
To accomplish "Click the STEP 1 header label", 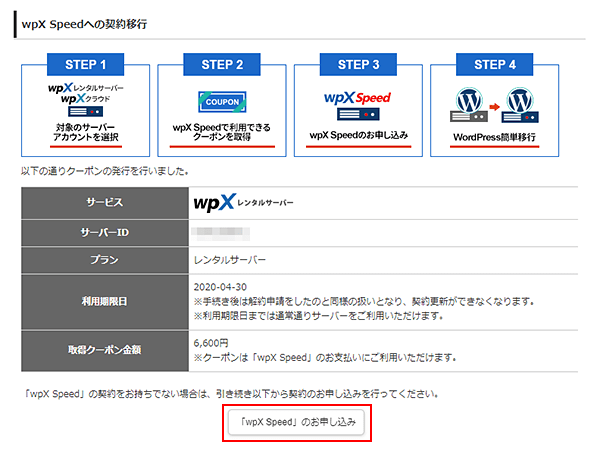I will point(86,64).
